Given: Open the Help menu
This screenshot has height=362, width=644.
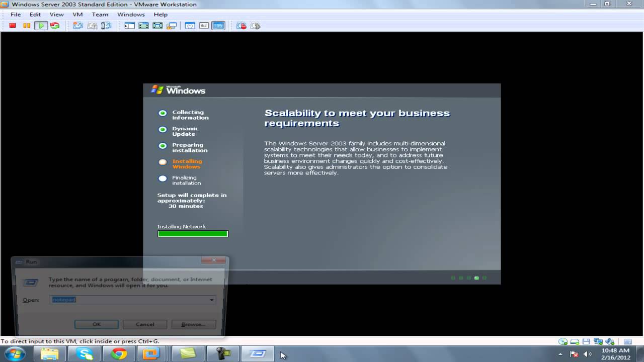Looking at the screenshot, I should tap(160, 15).
